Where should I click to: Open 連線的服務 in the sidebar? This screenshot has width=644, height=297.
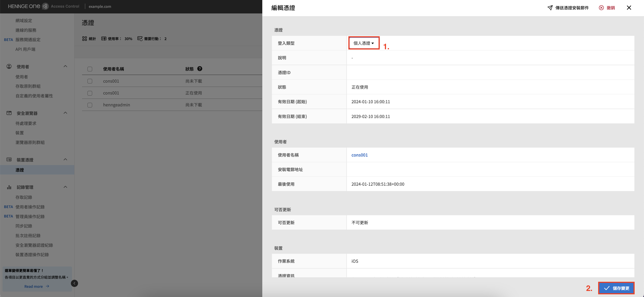tap(26, 30)
